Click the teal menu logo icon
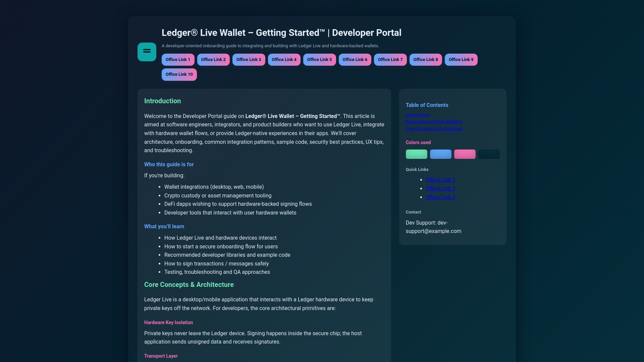Screen dimensions: 644x362 [147, 52]
